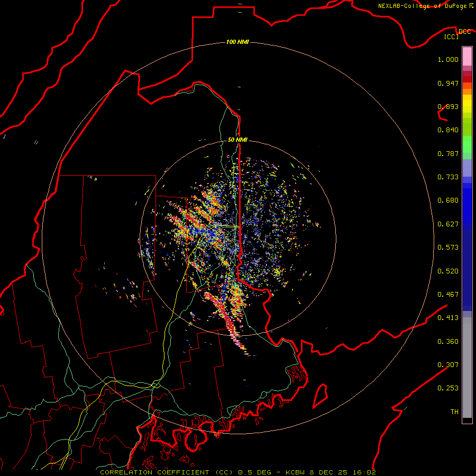Pick the red segment of the color bar

tap(467, 79)
